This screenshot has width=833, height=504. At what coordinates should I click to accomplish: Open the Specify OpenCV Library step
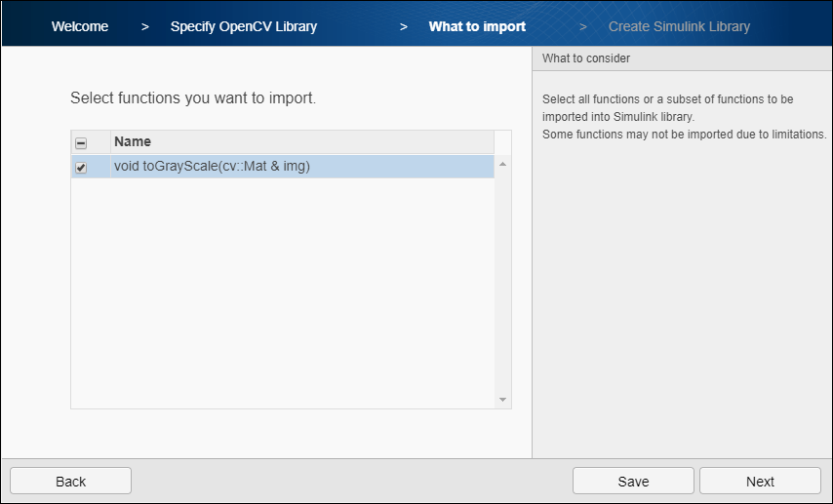pyautogui.click(x=243, y=26)
